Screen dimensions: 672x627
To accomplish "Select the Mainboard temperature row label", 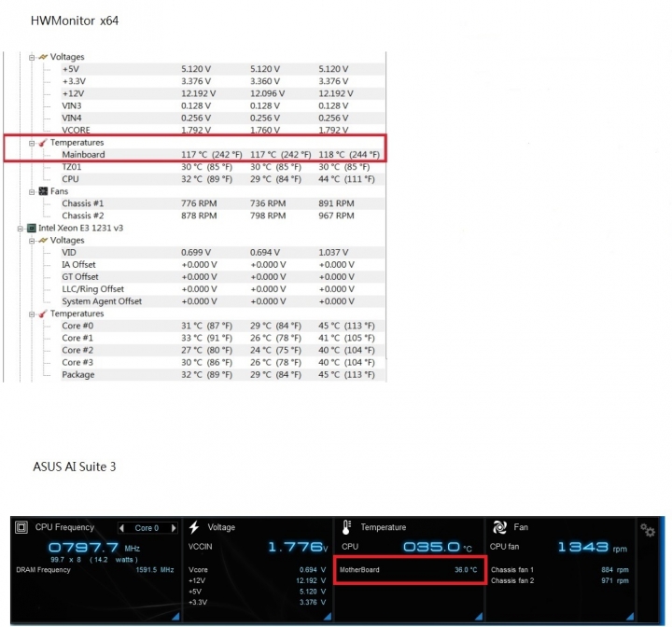I will click(x=83, y=155).
